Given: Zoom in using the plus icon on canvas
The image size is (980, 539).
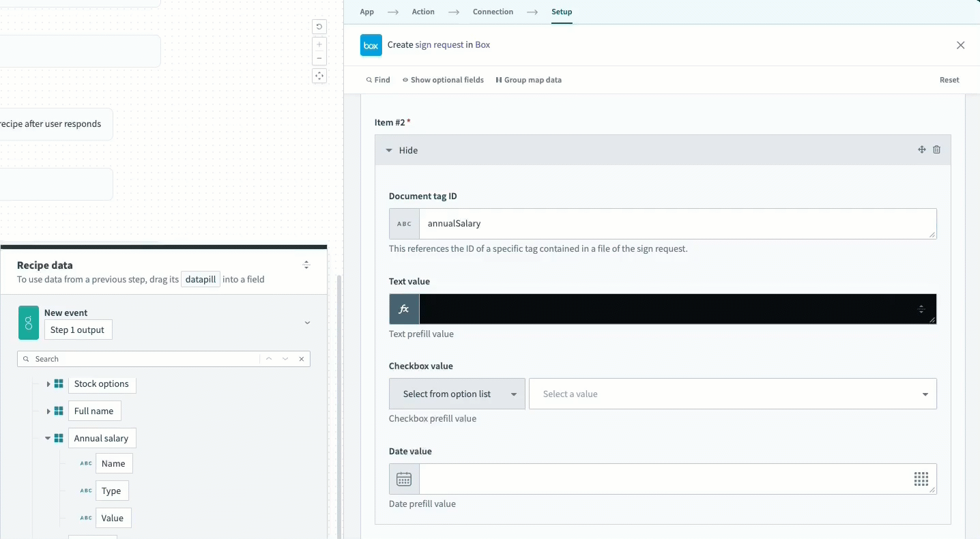Looking at the screenshot, I should click(x=319, y=44).
